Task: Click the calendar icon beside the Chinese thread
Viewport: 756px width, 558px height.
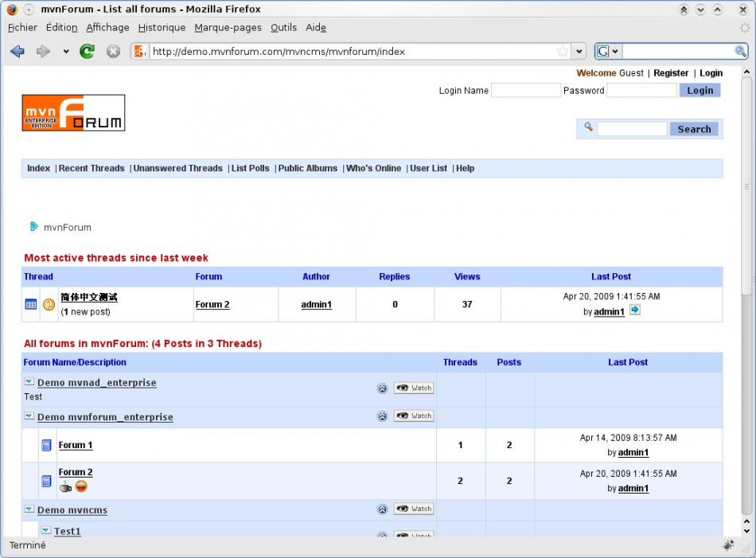Action: click(x=30, y=304)
